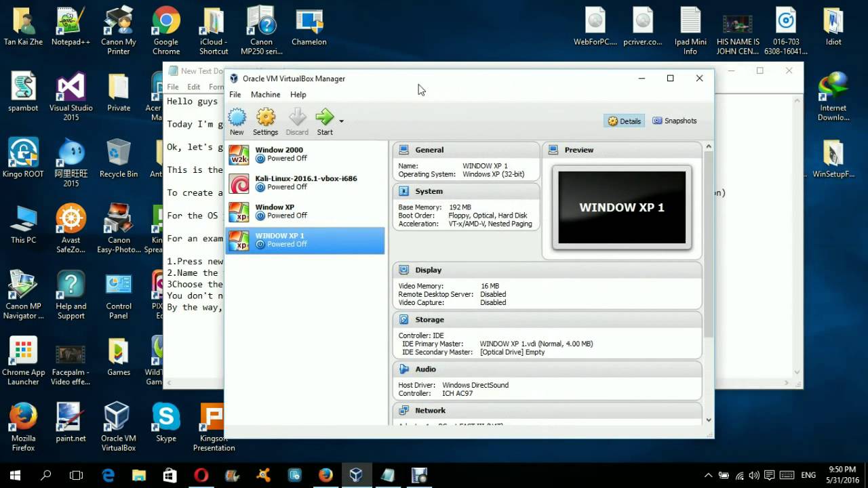Open Google Chrome desktop icon
This screenshot has height=488, width=868.
[x=166, y=31]
